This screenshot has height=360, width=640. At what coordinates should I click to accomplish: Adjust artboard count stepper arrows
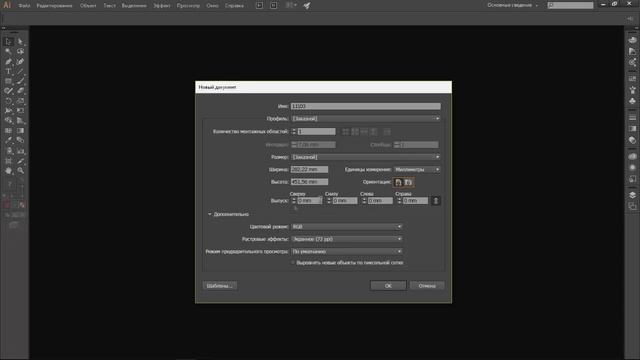pyautogui.click(x=293, y=131)
